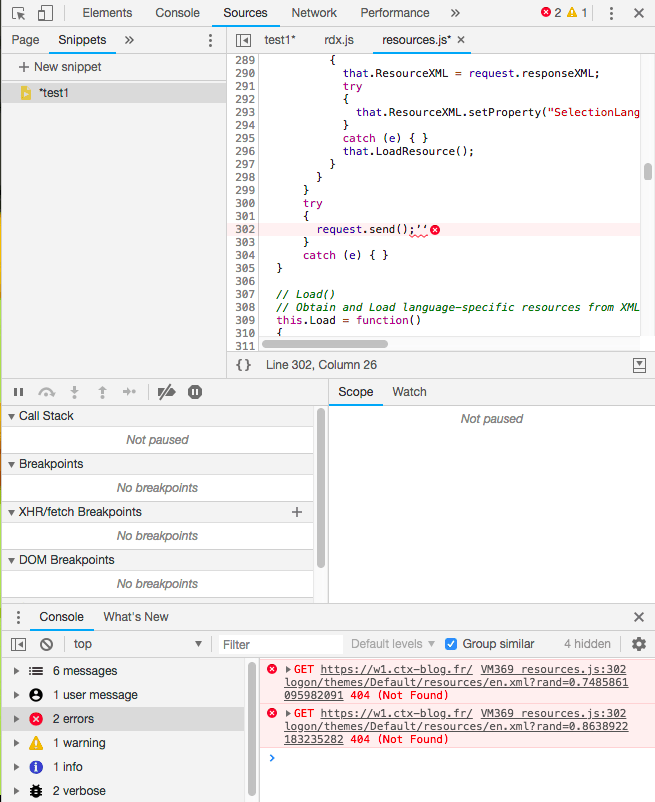Expand the second GET error message arrow
This screenshot has height=802, width=655.
[288, 714]
